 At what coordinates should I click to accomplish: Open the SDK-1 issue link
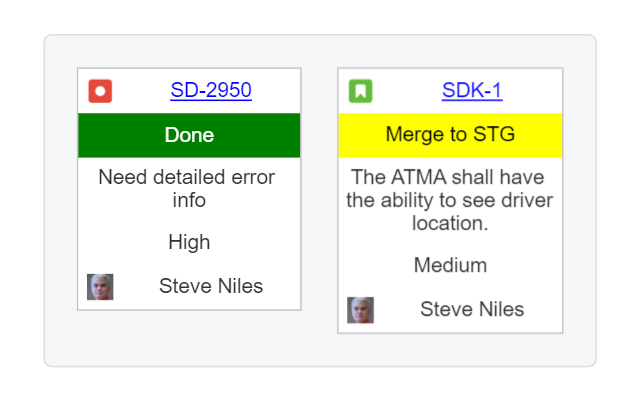click(x=471, y=91)
